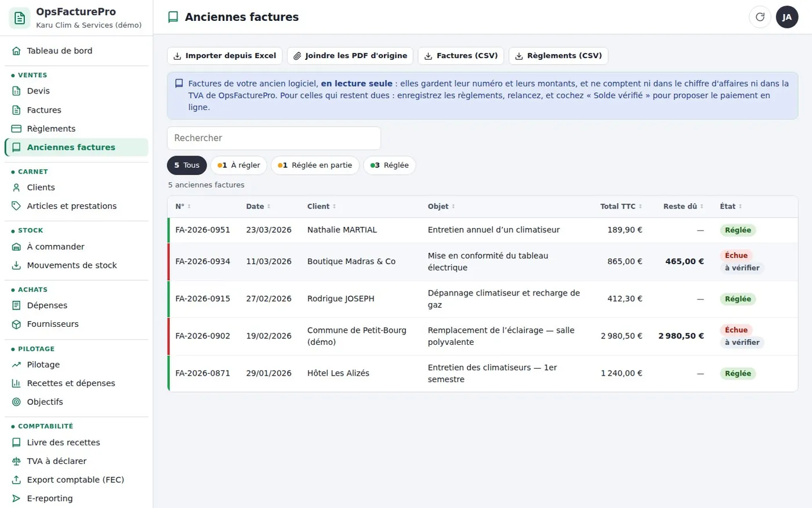812x508 pixels.
Task: Click the À commander warehouse icon
Action: 16,246
